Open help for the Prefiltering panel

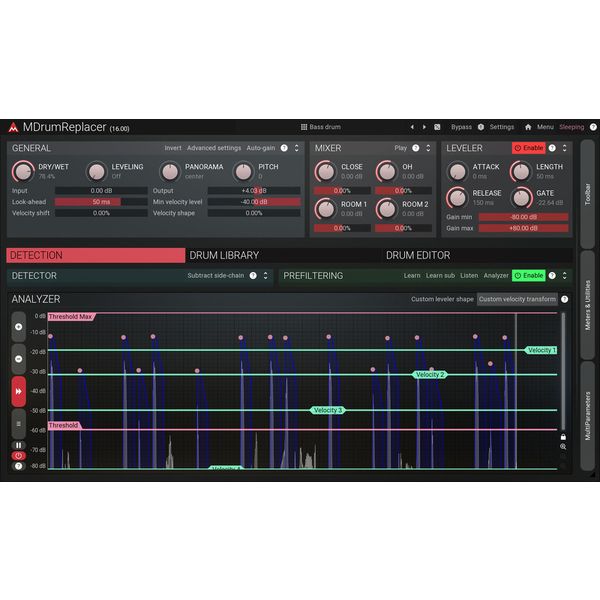[x=552, y=276]
